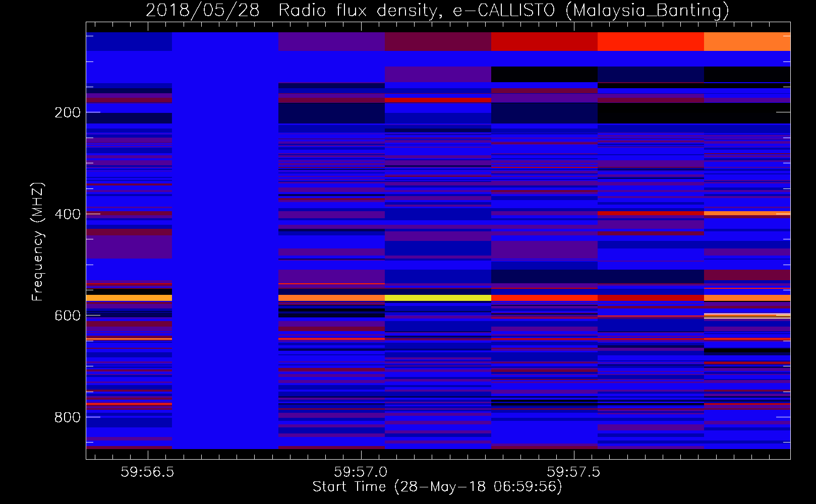This screenshot has width=816, height=504.
Task: Click the 59:57.0 time tick label
Action: (x=361, y=472)
